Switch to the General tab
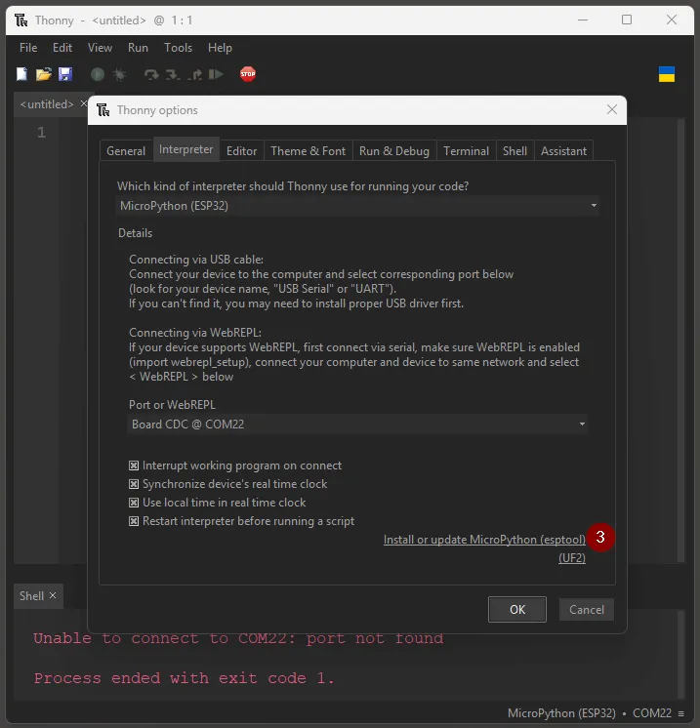 point(126,151)
